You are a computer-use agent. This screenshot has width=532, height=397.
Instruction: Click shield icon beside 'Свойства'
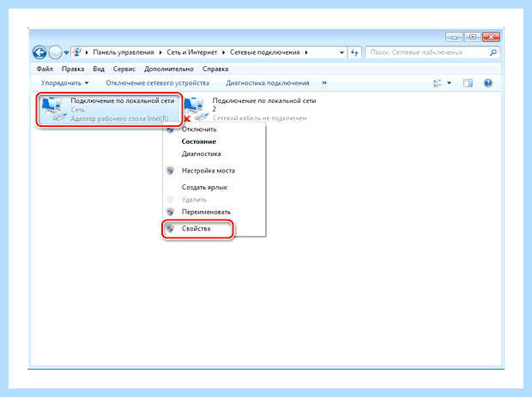click(x=170, y=228)
